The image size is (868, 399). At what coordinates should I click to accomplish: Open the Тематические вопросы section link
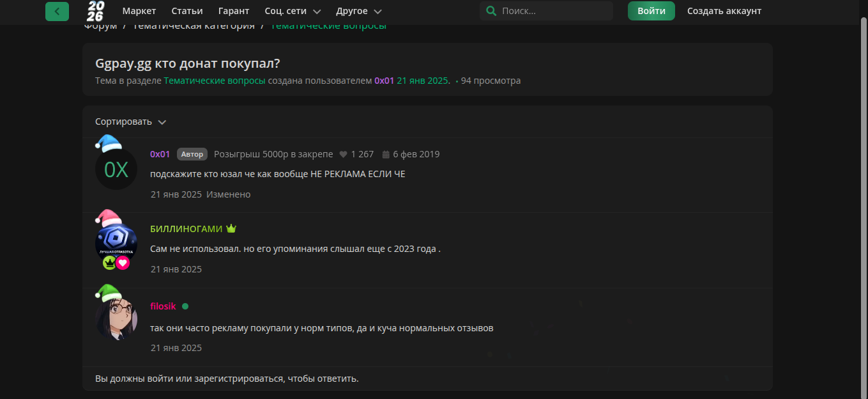tap(215, 81)
